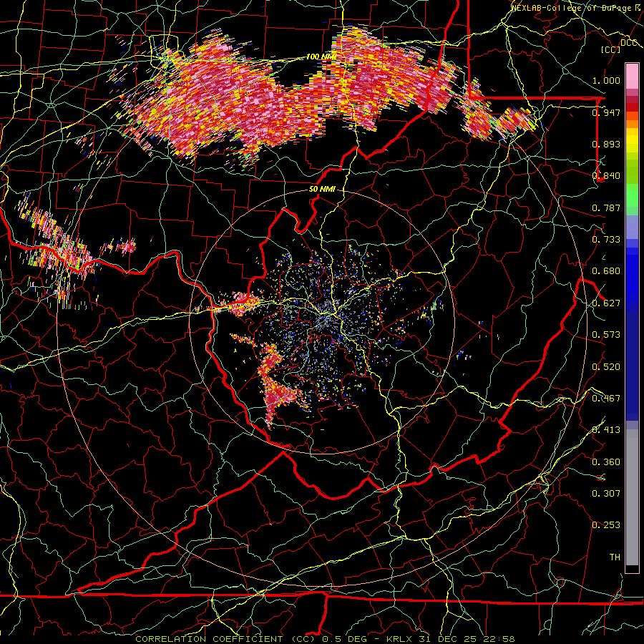The width and height of the screenshot is (644, 644).
Task: Select the 0.947 scale label
Action: tap(606, 112)
